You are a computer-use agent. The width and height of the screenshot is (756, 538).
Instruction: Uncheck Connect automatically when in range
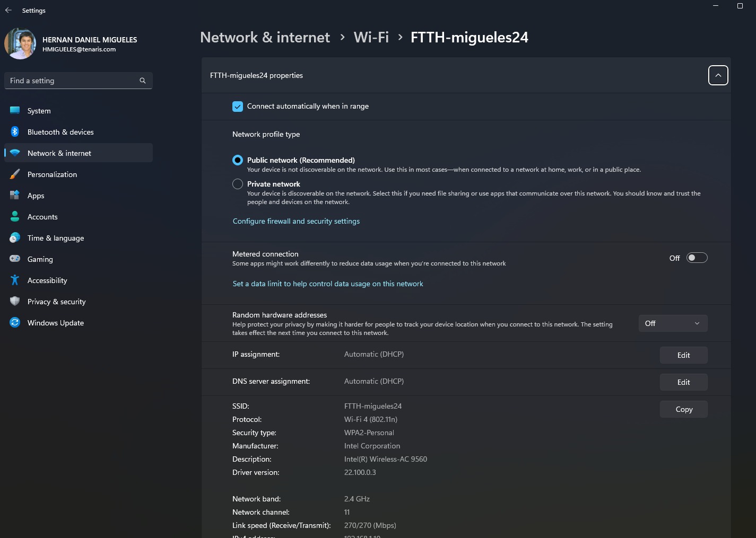(238, 107)
